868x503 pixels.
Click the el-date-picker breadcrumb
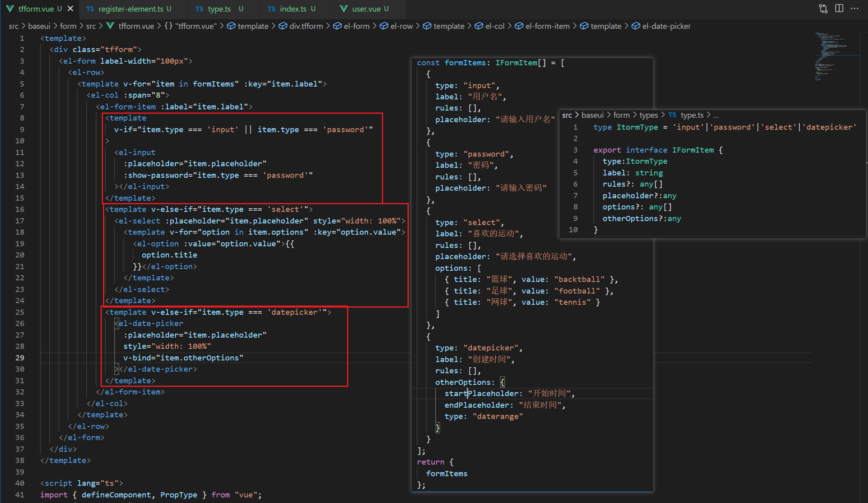[x=666, y=26]
